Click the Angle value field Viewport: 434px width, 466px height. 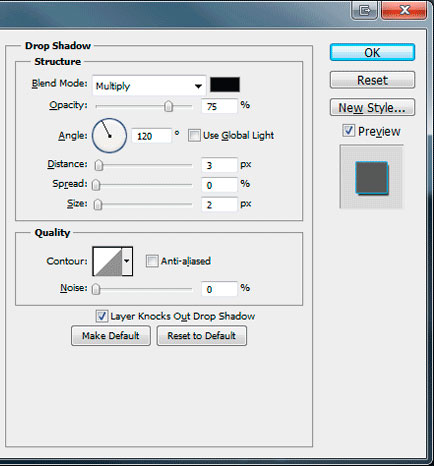[x=152, y=136]
